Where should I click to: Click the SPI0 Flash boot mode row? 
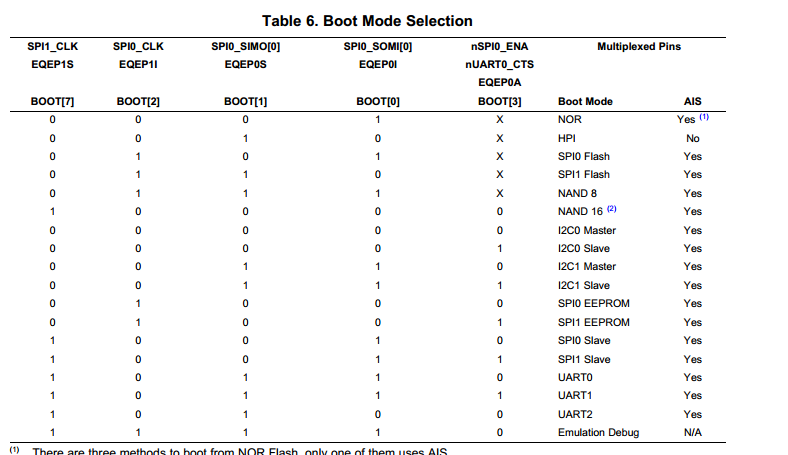point(583,156)
